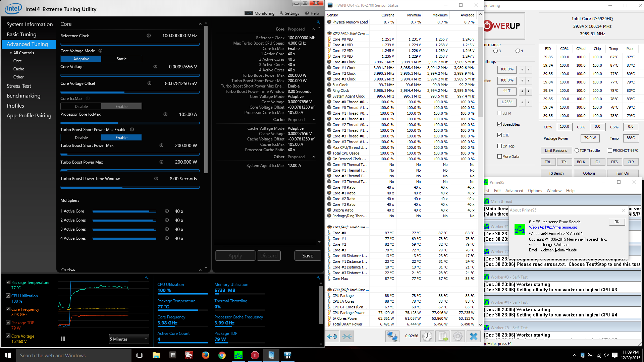The width and height of the screenshot is (644, 362).
Task: Click the Core Voltage Offset slider
Action: (130, 92)
